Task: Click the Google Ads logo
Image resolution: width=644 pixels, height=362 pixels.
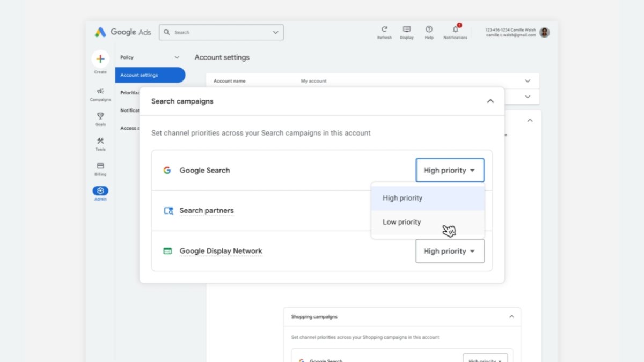Action: (x=123, y=32)
